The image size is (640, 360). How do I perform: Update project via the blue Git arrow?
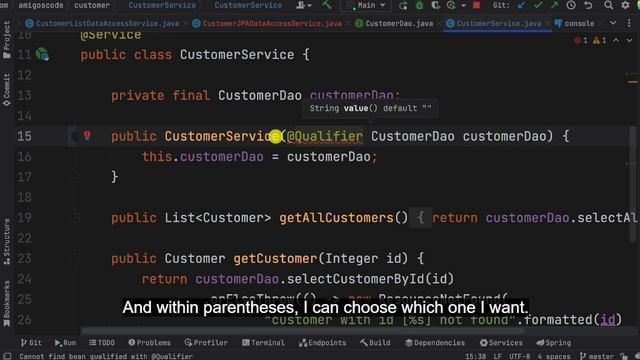tap(522, 5)
